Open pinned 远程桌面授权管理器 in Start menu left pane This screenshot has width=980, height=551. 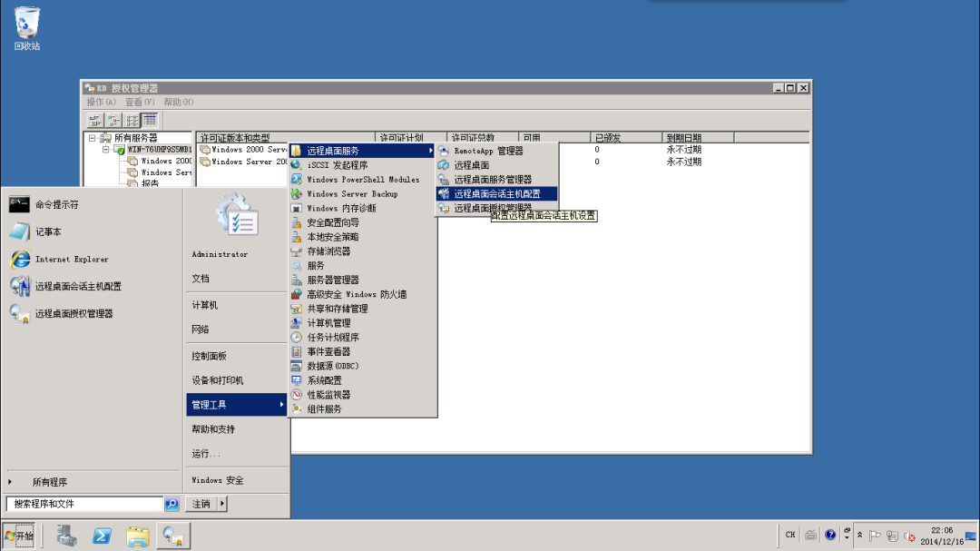click(93, 313)
